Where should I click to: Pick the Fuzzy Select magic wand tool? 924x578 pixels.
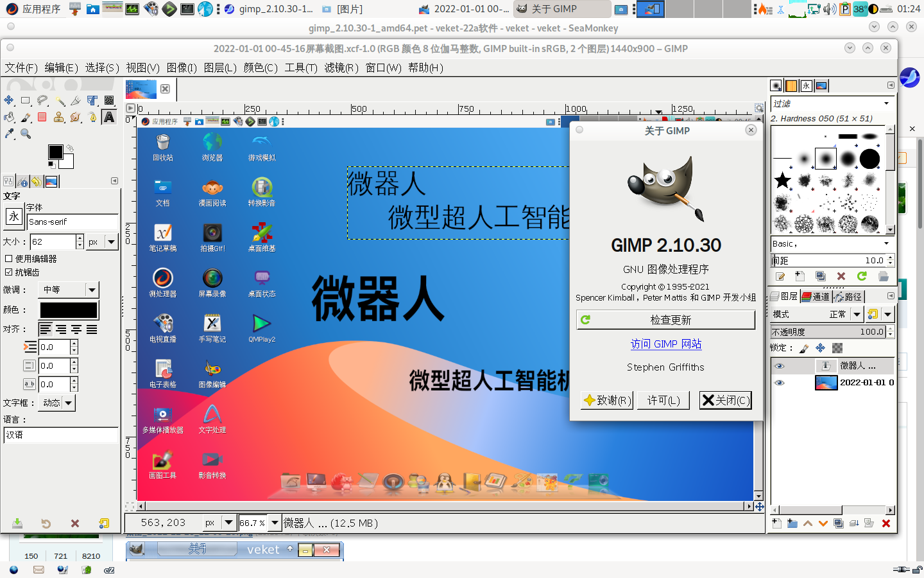pos(60,100)
